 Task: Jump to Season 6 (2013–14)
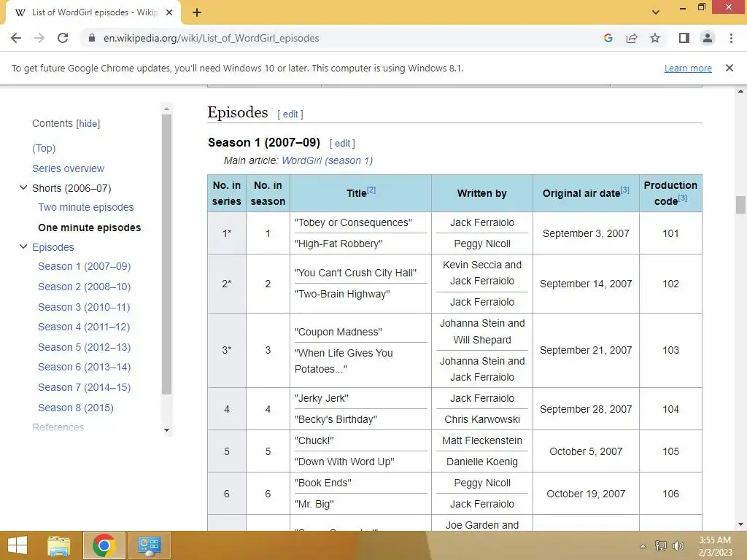tap(85, 367)
